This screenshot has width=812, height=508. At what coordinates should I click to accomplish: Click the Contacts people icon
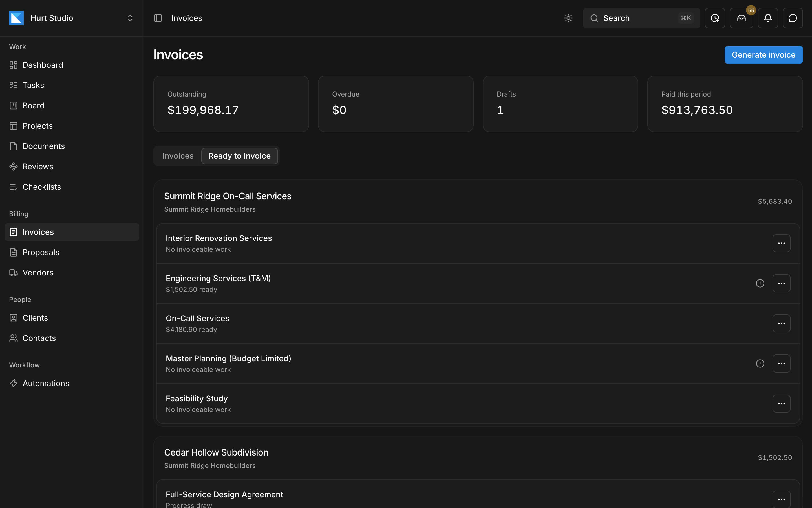(x=14, y=338)
